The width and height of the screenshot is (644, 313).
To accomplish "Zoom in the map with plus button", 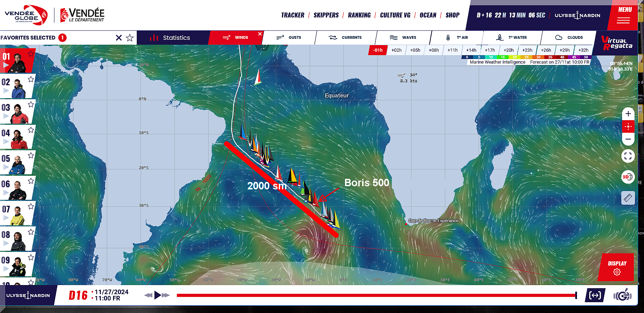I will click(x=628, y=114).
